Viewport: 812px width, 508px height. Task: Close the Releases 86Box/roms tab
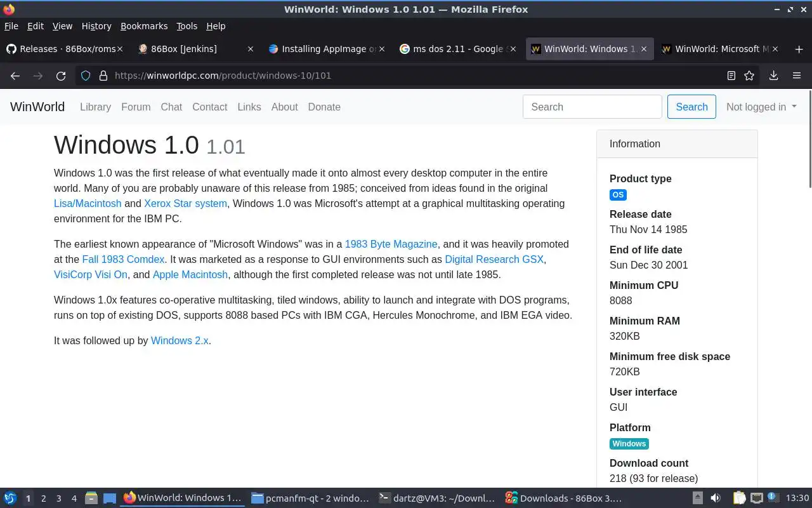[120, 49]
